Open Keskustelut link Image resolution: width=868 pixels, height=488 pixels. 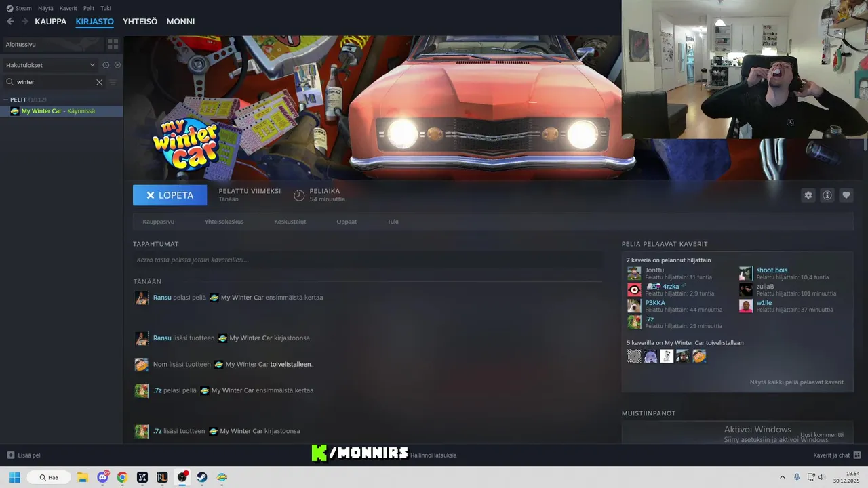pos(290,222)
